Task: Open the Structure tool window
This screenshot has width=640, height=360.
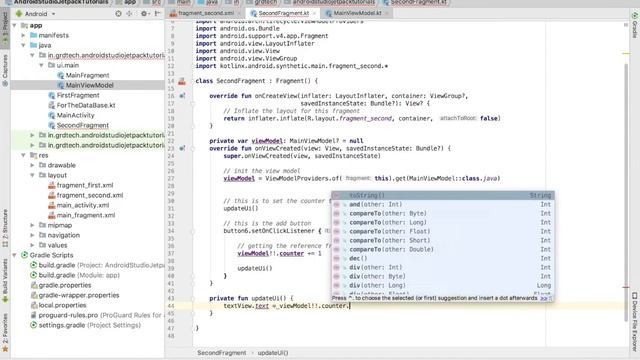Action: [5, 229]
